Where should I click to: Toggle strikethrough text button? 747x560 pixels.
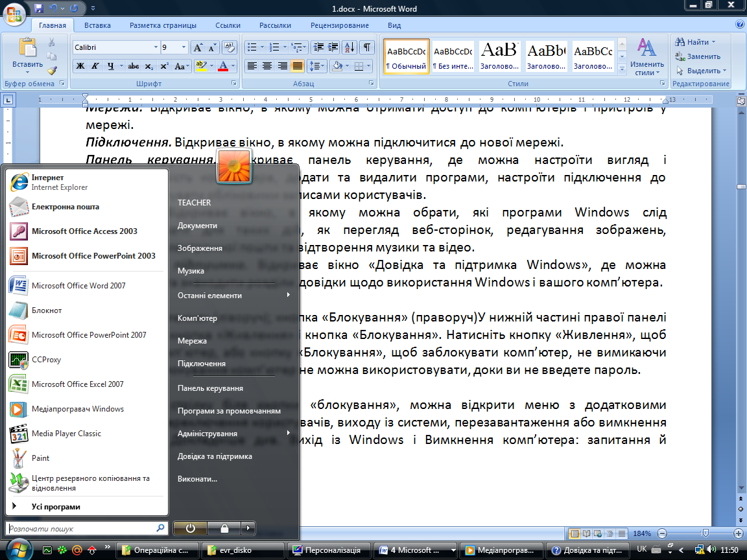[134, 66]
